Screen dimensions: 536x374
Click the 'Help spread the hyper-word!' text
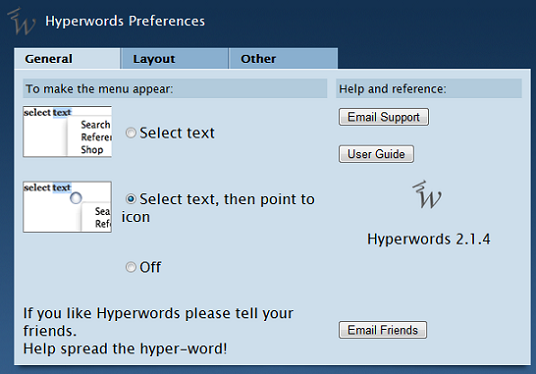[x=125, y=349]
